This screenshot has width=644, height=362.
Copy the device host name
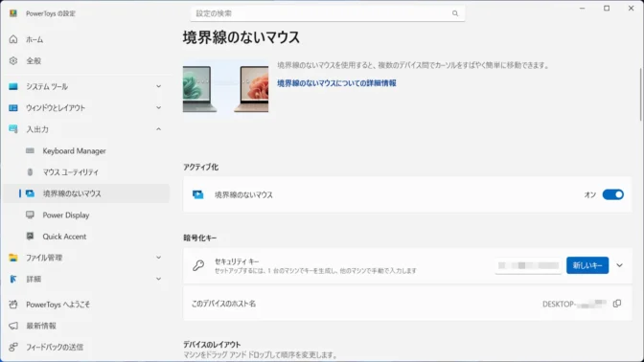point(617,304)
